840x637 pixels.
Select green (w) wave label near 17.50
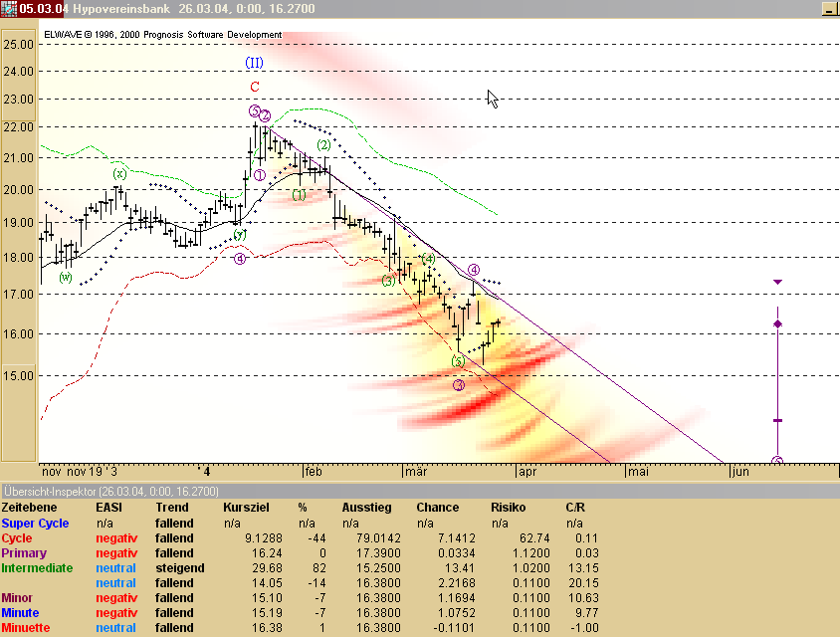[x=66, y=277]
